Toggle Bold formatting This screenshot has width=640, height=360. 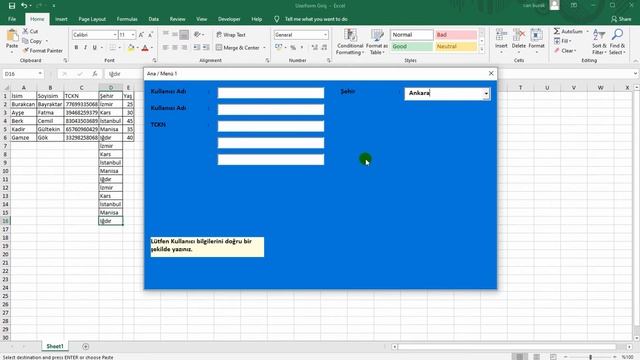tap(76, 48)
